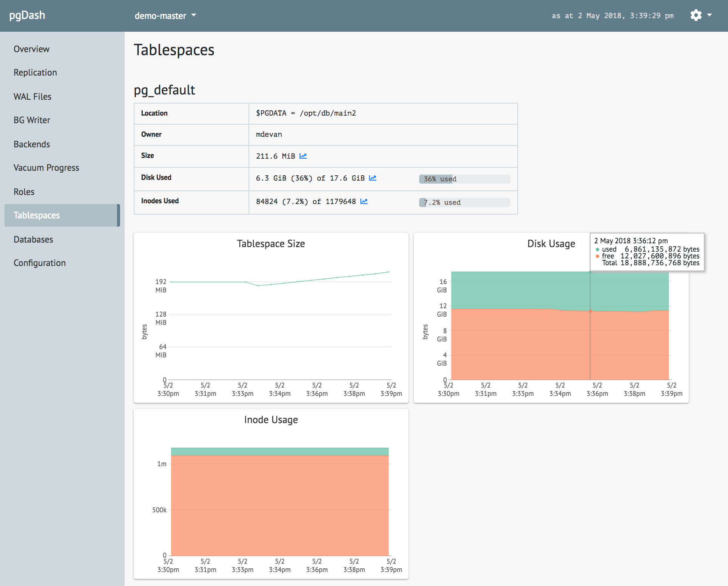The height and width of the screenshot is (586, 728).
Task: Navigate to WAL Files section
Action: [33, 96]
